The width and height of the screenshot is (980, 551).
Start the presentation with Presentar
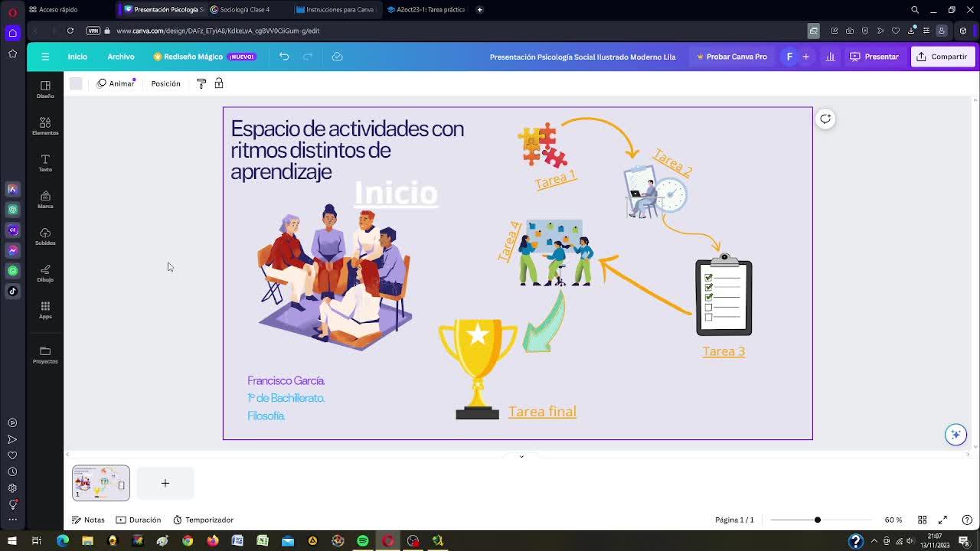pyautogui.click(x=874, y=57)
